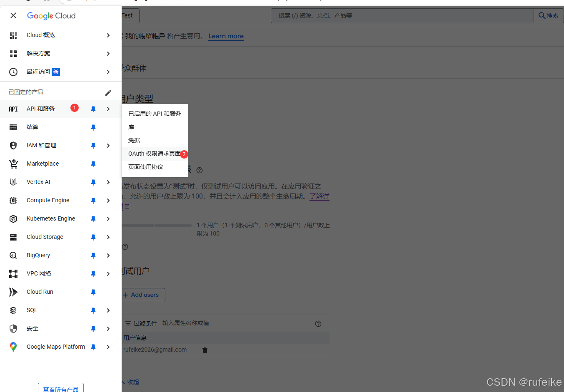Expand the Google Maps Platform submenu chevron

[x=108, y=347]
